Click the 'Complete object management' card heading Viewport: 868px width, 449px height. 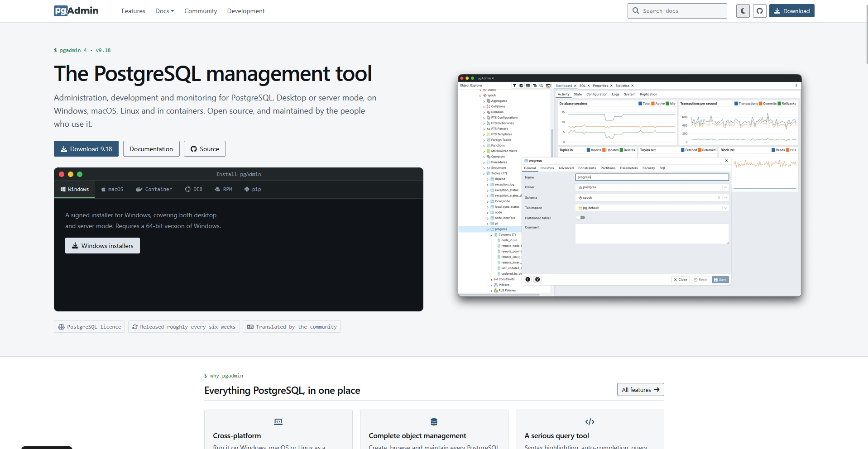(417, 435)
